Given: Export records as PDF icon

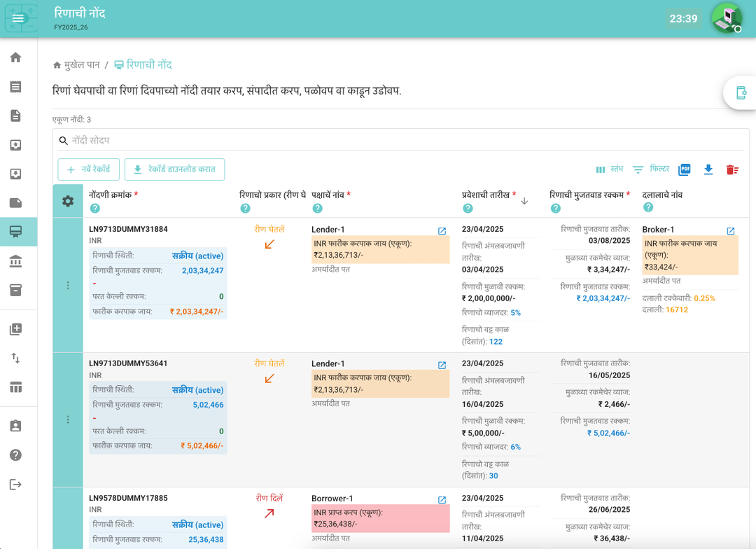Looking at the screenshot, I should pos(685,169).
